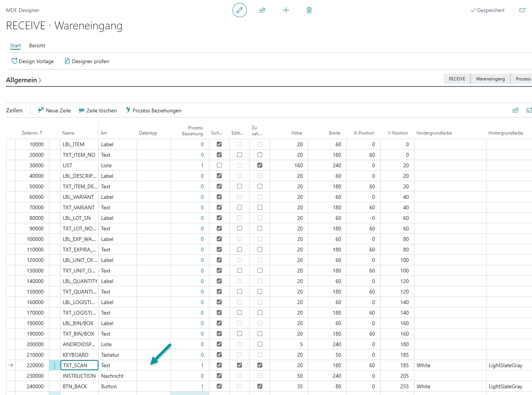Click the top share icon beside edit pencil
This screenshot has width=532, height=395.
263,10
